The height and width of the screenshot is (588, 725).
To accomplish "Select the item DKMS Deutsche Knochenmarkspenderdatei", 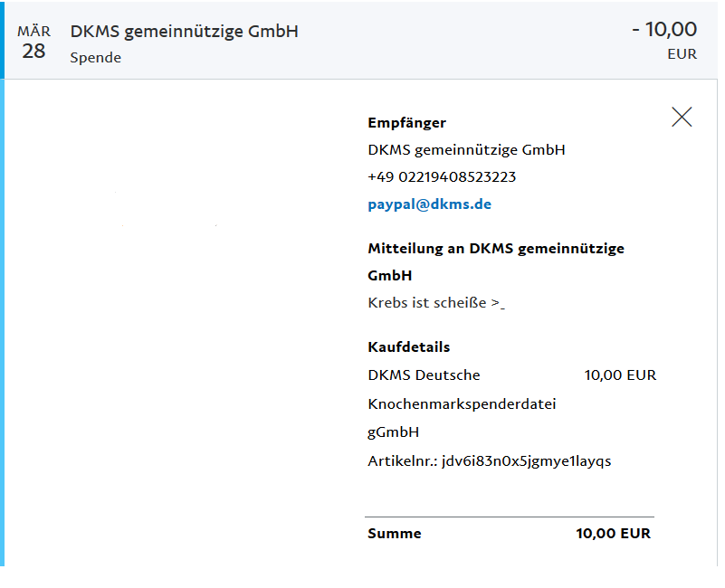I will [x=462, y=389].
